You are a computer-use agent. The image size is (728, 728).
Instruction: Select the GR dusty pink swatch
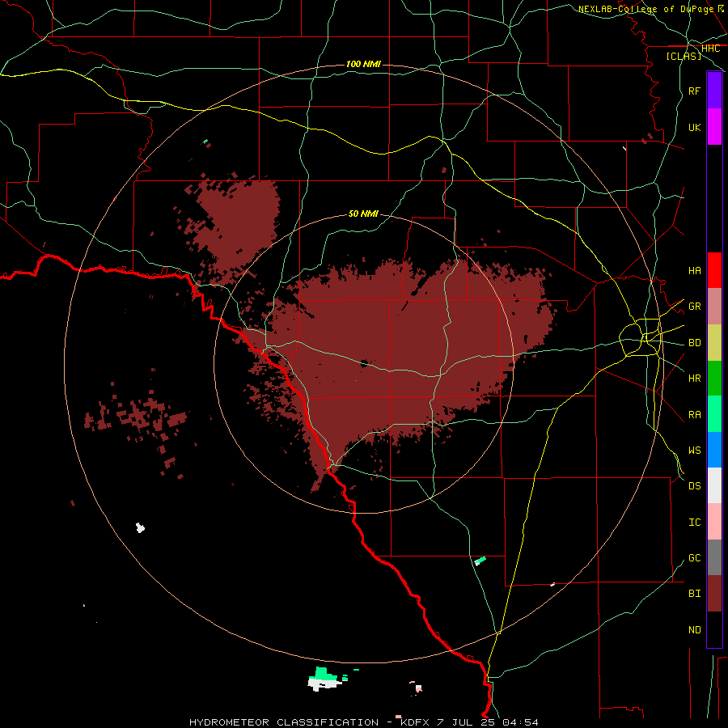coord(714,307)
